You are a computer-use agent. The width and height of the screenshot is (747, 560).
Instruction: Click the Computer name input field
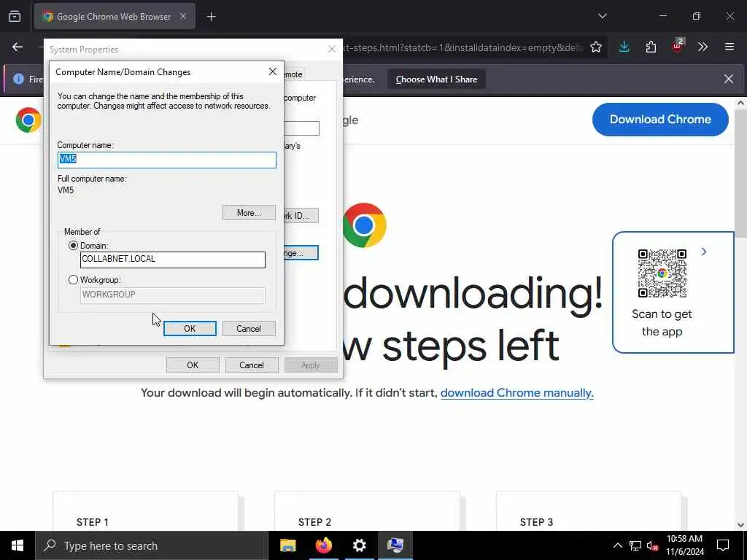tap(167, 160)
